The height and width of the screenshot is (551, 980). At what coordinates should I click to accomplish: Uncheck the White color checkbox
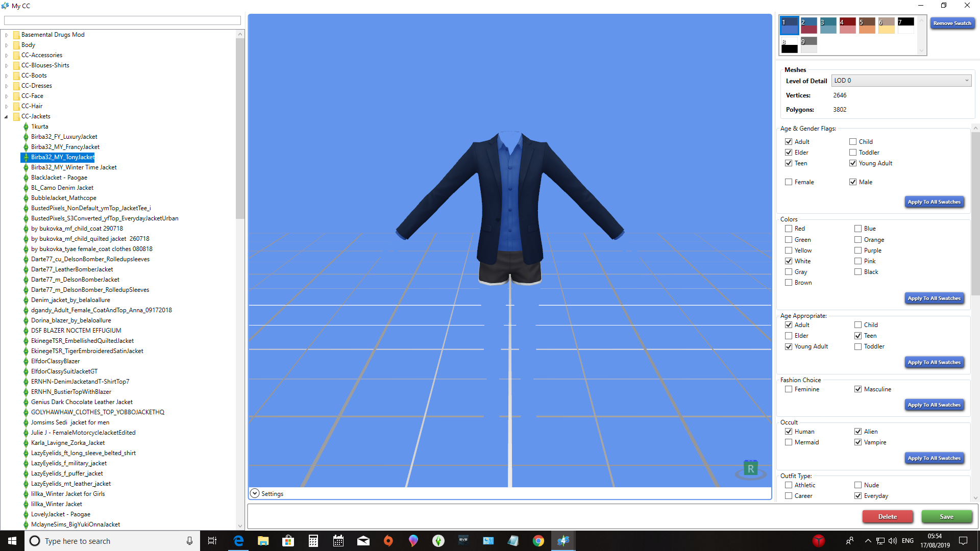pos(789,261)
